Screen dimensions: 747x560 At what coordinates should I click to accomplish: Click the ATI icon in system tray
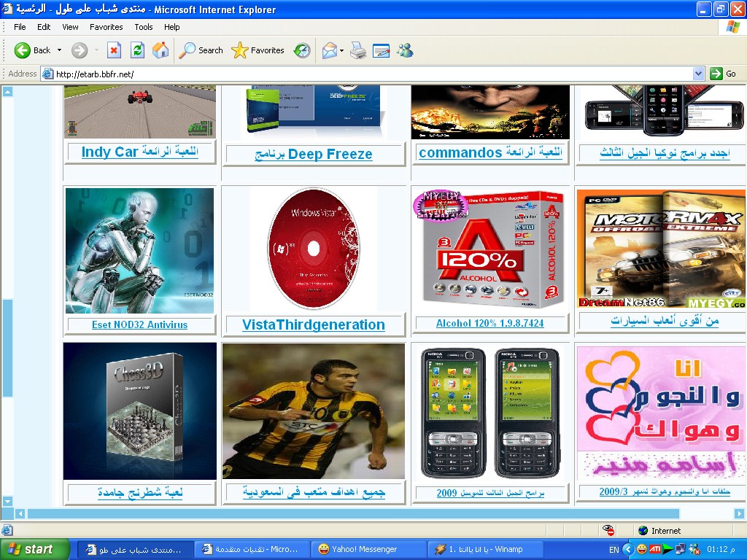click(655, 550)
